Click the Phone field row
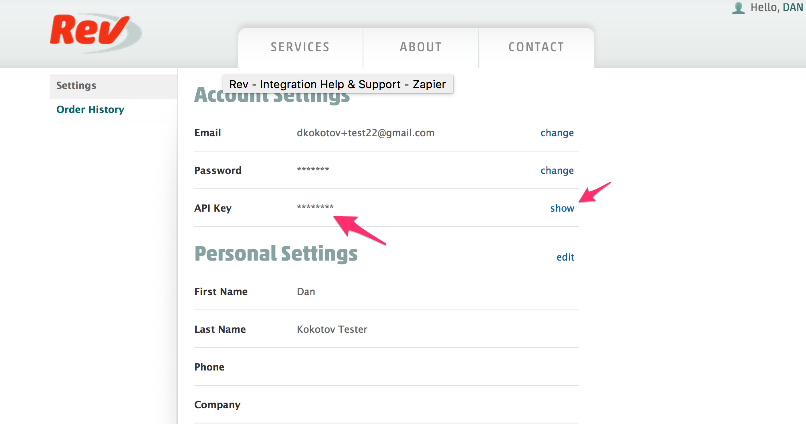This screenshot has height=424, width=806. tap(386, 367)
